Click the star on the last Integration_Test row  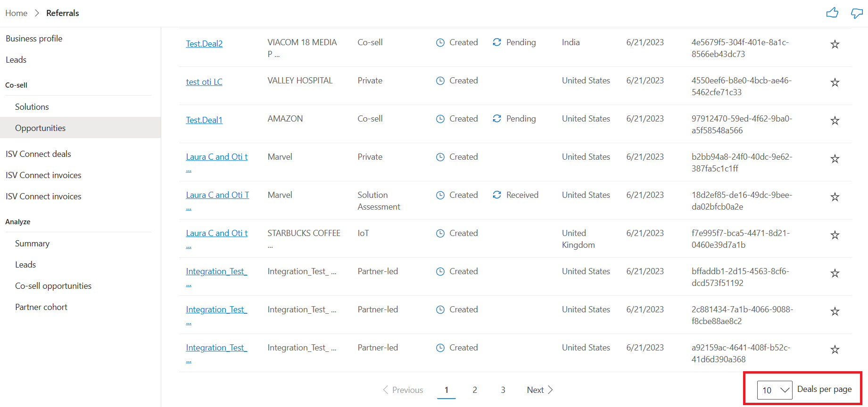click(x=835, y=350)
